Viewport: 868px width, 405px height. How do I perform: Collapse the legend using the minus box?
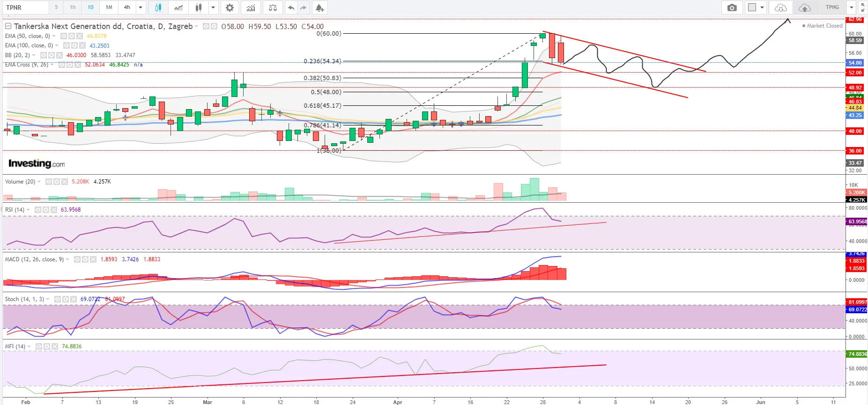(7, 26)
